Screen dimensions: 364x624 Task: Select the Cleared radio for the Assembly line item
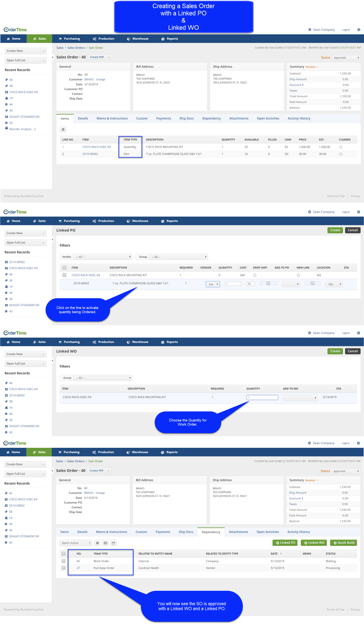pyautogui.click(x=341, y=147)
